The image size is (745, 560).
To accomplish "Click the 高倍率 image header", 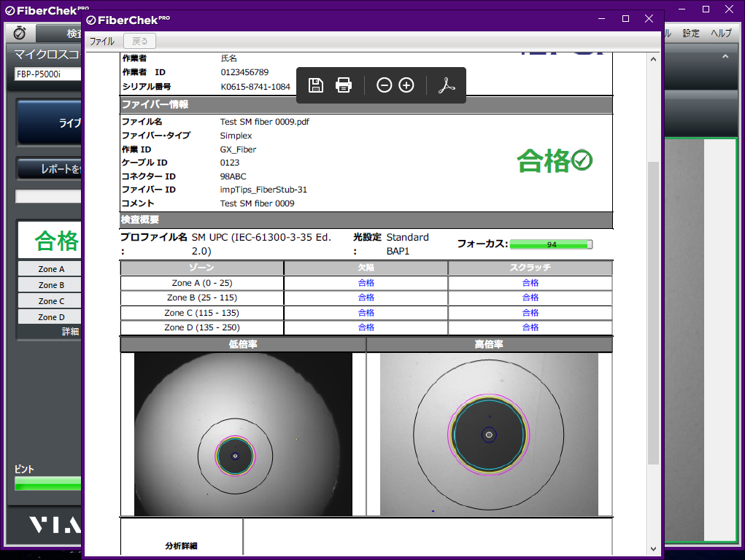I will point(489,344).
